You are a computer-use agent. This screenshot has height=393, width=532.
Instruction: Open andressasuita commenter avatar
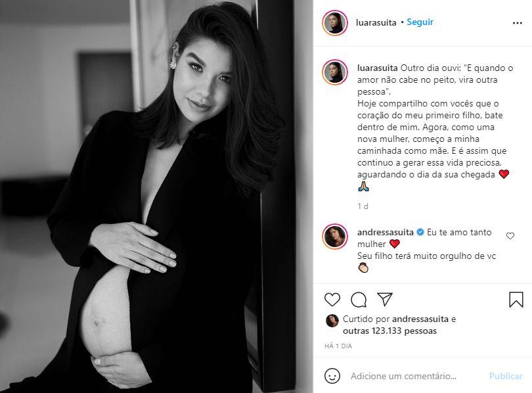pyautogui.click(x=335, y=237)
